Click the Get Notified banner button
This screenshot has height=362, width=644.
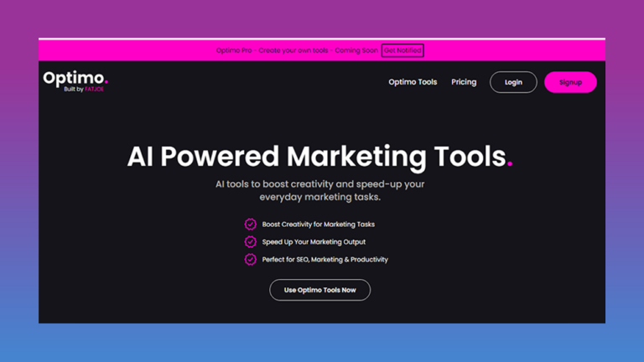(x=402, y=50)
